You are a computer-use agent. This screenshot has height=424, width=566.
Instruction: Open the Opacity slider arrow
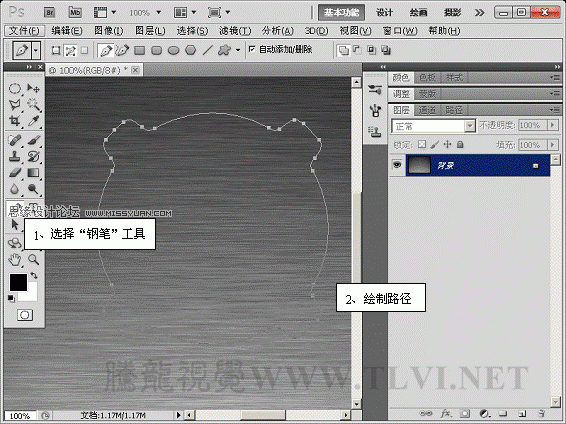point(552,125)
